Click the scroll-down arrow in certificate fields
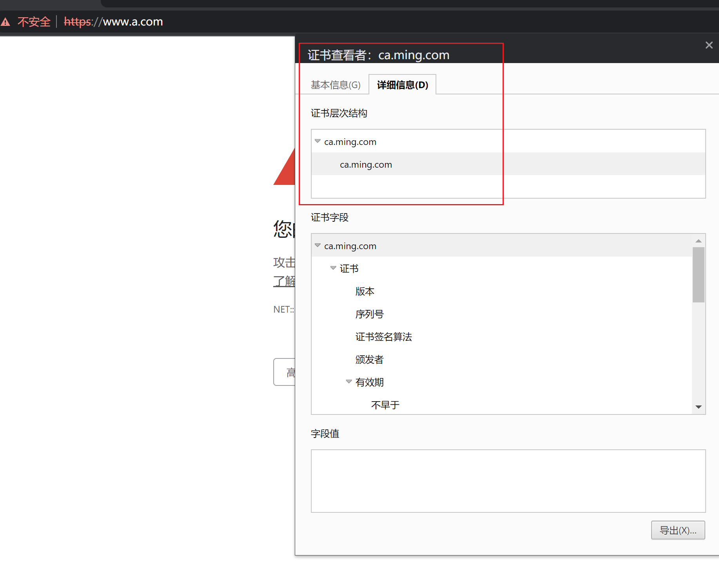 point(698,407)
